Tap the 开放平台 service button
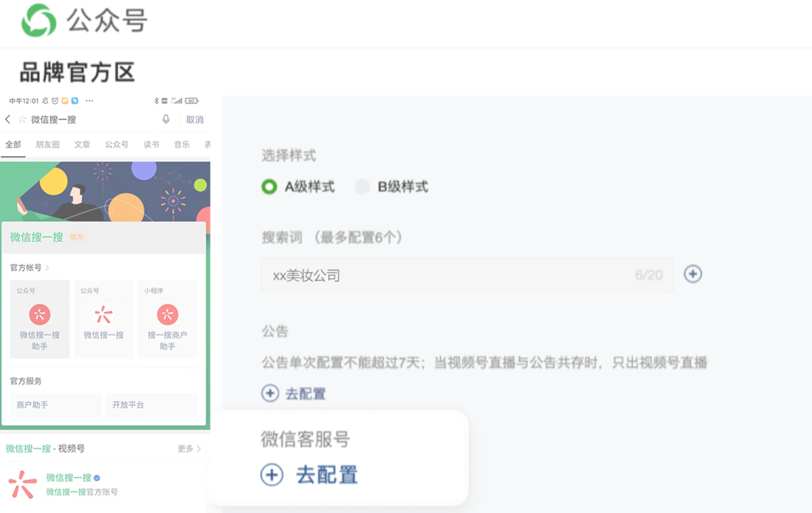812x513 pixels. pyautogui.click(x=152, y=405)
